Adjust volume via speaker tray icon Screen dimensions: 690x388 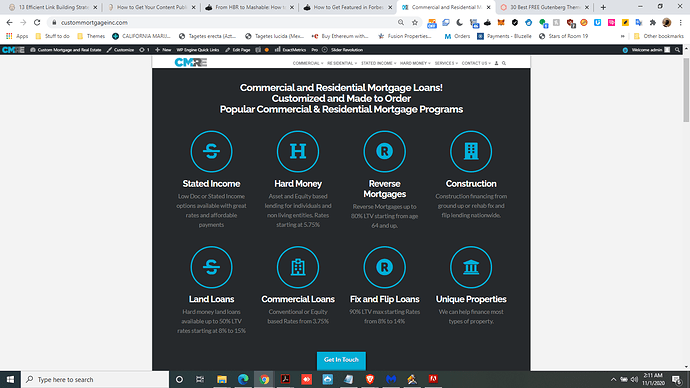click(x=634, y=379)
